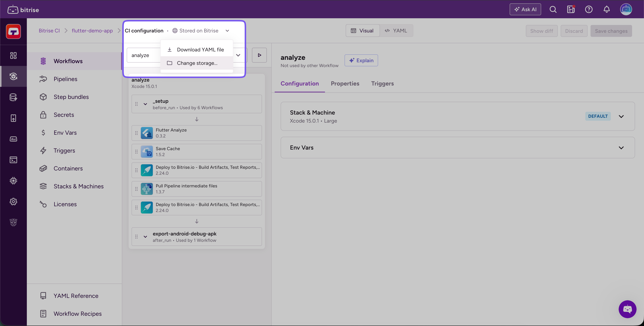Open Licenses in the sidebar
The image size is (644, 326).
coord(74,204)
